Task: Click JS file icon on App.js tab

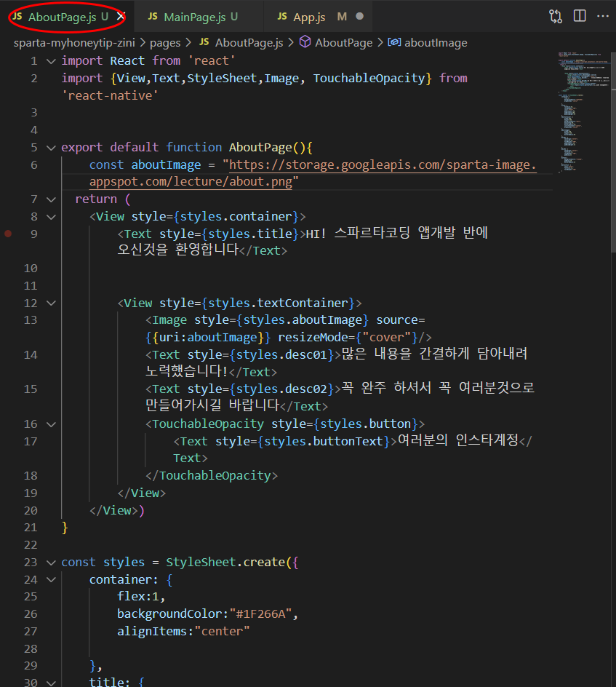Action: click(282, 17)
